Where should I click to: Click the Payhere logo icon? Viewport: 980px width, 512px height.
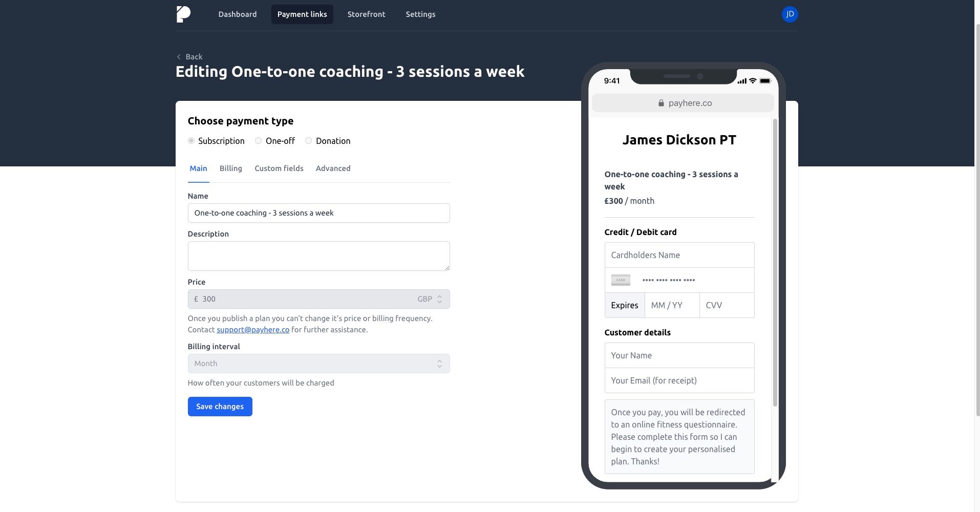(183, 14)
